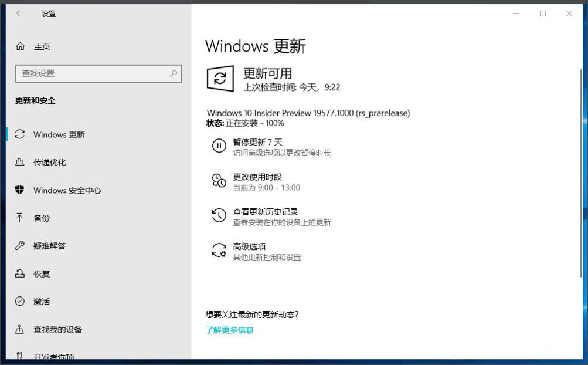Click the checkmark circle icon for 激活
This screenshot has width=588, height=365.
[x=20, y=301]
